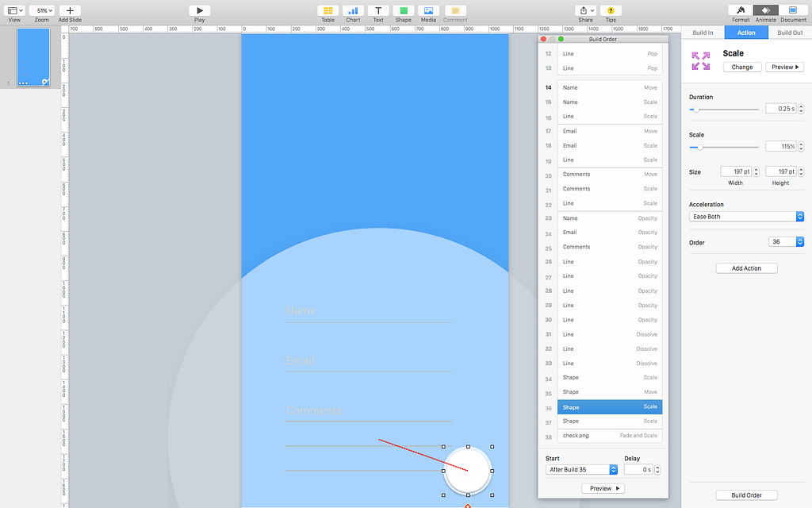
Task: Select build 20 Comments Move row
Action: 610,174
